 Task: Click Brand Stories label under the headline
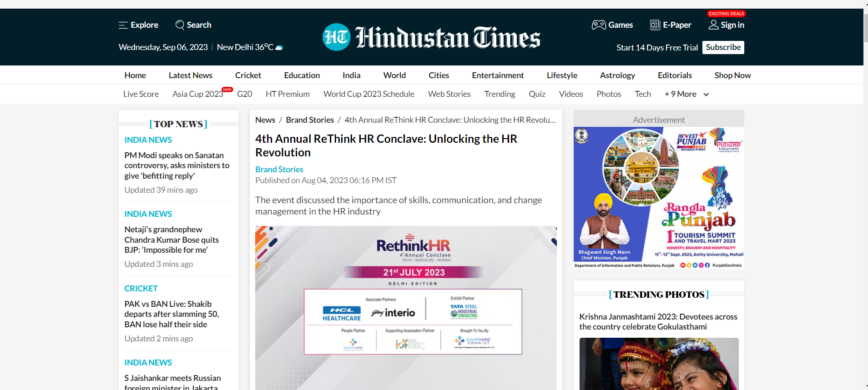point(279,170)
